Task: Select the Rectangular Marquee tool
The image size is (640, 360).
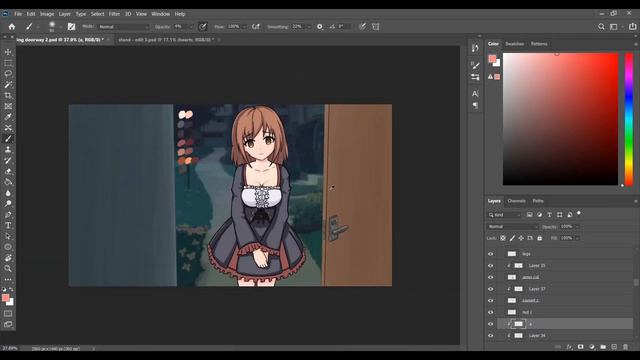Action: click(8, 63)
